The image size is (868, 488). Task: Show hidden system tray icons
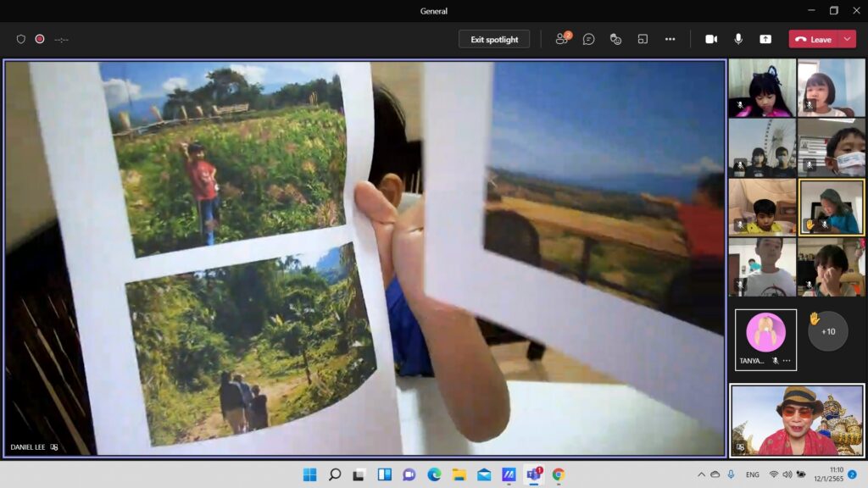coord(701,474)
